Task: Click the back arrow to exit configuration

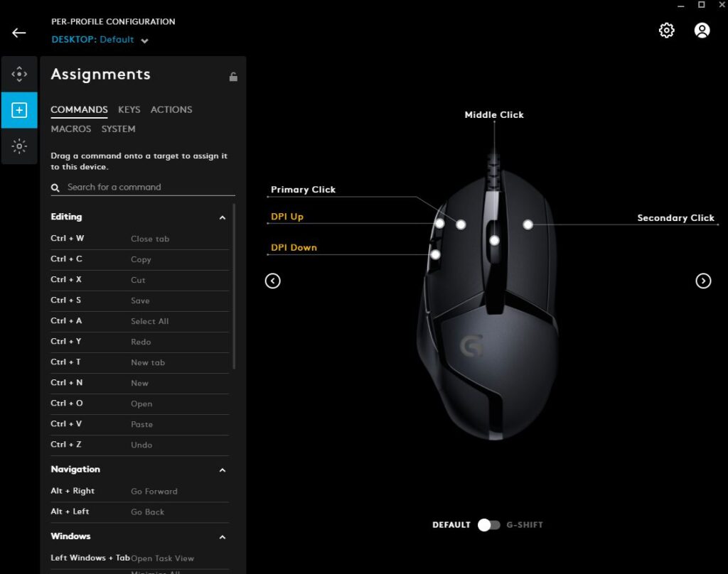Action: 18,33
